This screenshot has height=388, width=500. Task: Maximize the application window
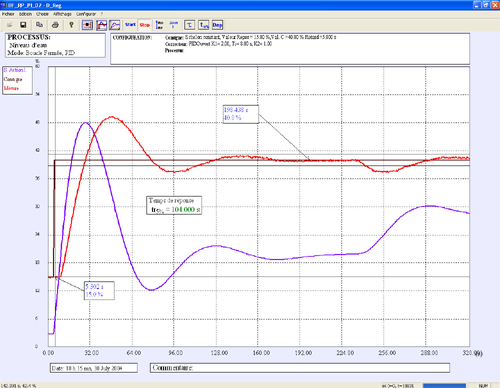486,5
